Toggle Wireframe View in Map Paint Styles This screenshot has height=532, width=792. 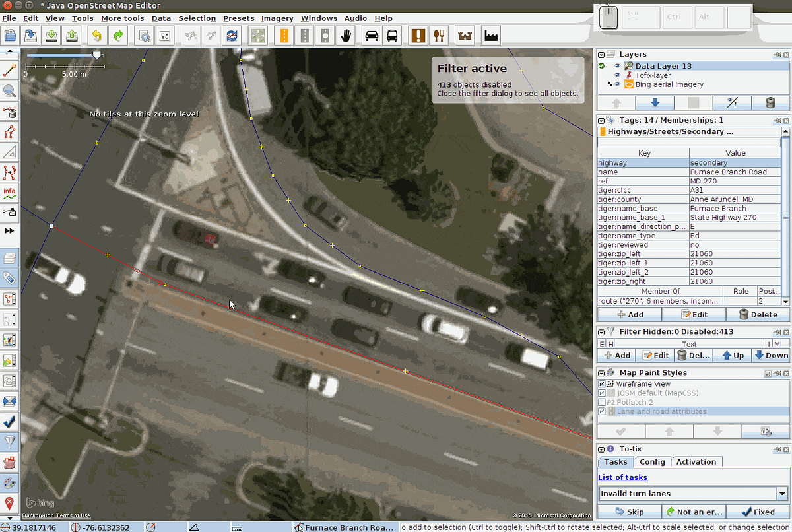click(x=601, y=383)
